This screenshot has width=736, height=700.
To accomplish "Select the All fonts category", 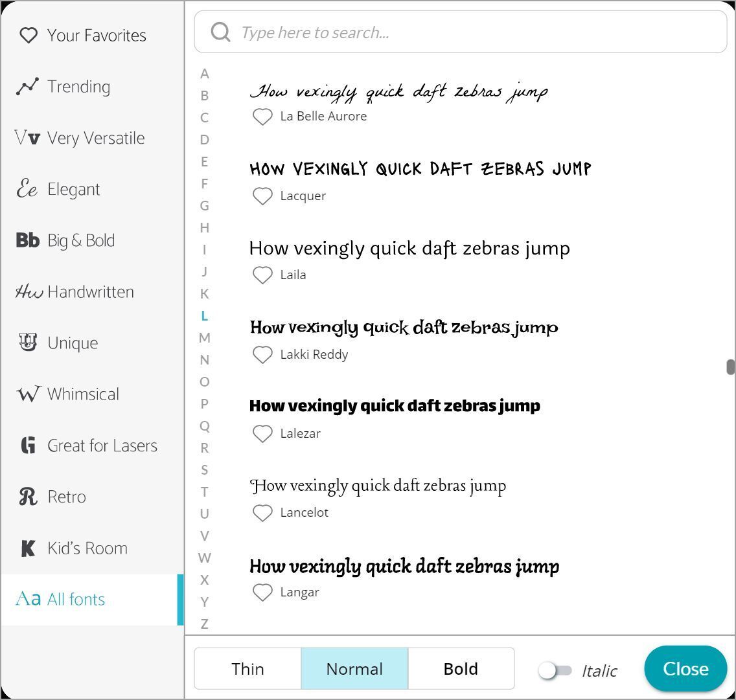I will pyautogui.click(x=92, y=599).
